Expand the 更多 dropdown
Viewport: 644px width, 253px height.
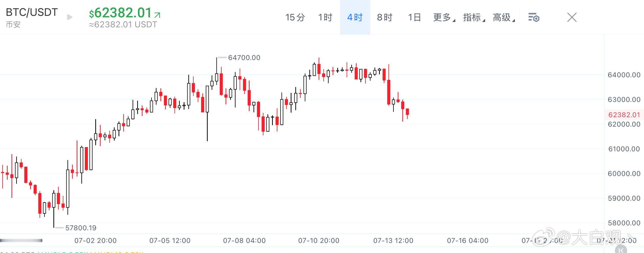444,17
